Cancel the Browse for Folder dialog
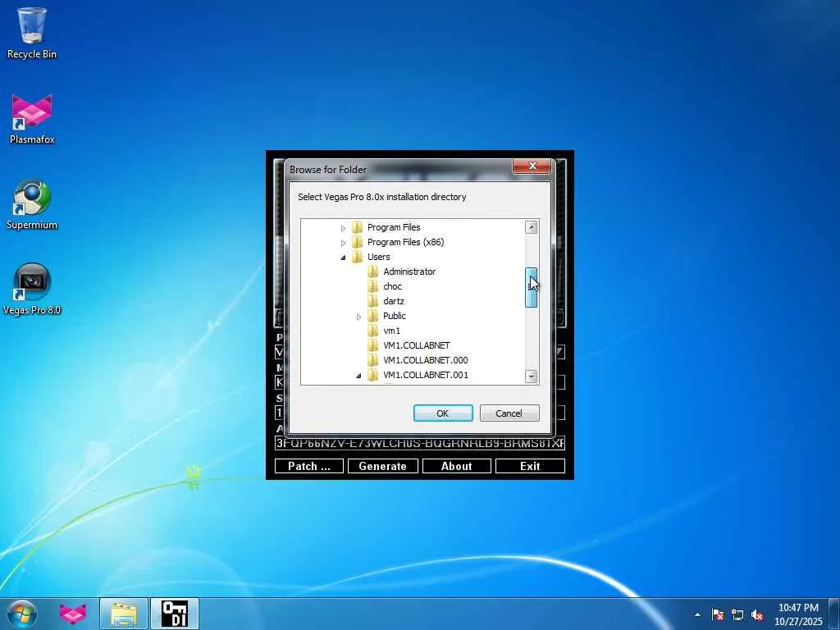 pyautogui.click(x=509, y=413)
